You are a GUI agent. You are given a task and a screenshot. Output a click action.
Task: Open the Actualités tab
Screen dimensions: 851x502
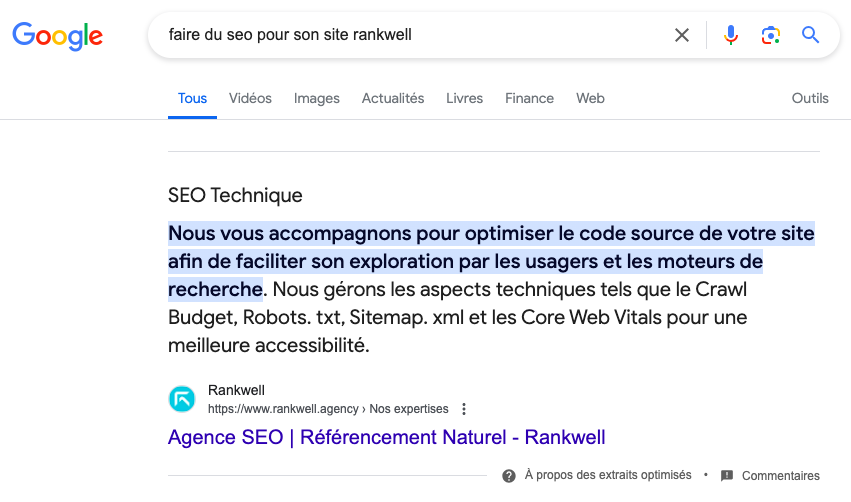(x=393, y=98)
